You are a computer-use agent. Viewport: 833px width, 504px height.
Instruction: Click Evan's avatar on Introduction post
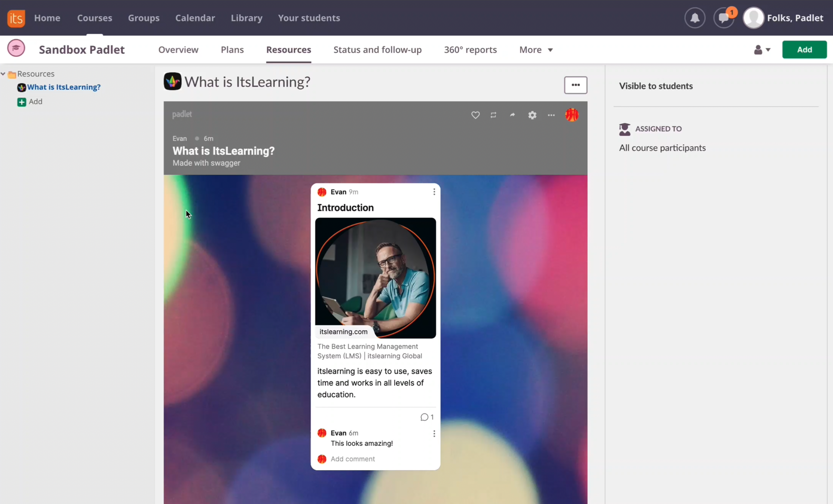pyautogui.click(x=322, y=192)
